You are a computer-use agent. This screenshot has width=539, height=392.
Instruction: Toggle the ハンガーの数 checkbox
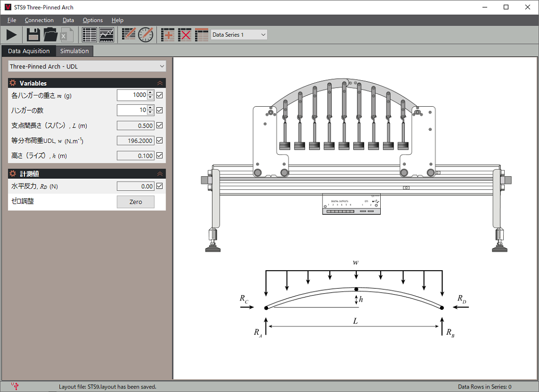tap(160, 110)
